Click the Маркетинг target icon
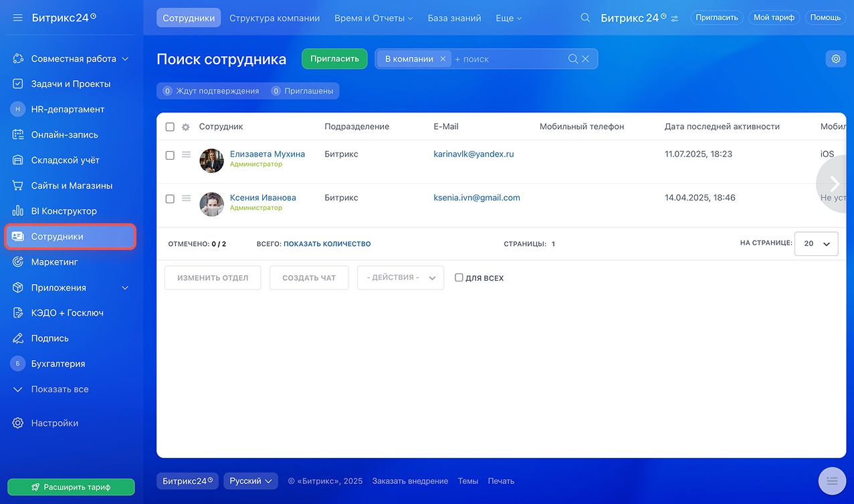854x504 pixels. click(x=18, y=262)
